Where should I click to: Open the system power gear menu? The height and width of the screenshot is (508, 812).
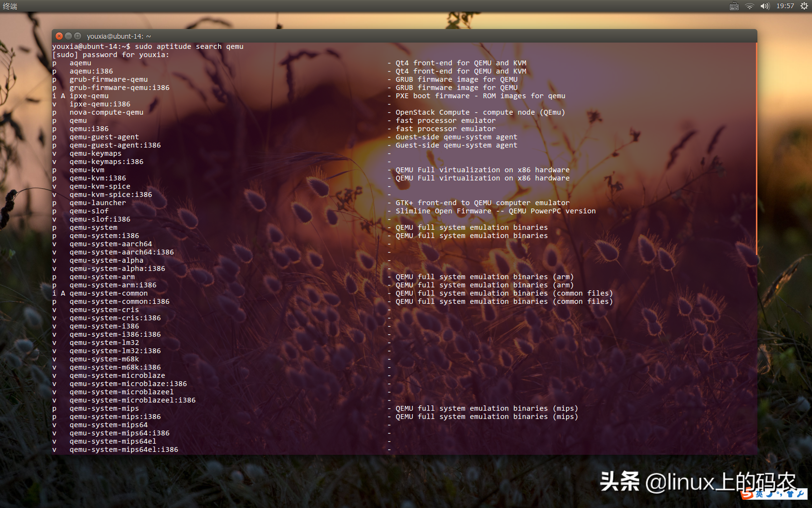tap(804, 6)
